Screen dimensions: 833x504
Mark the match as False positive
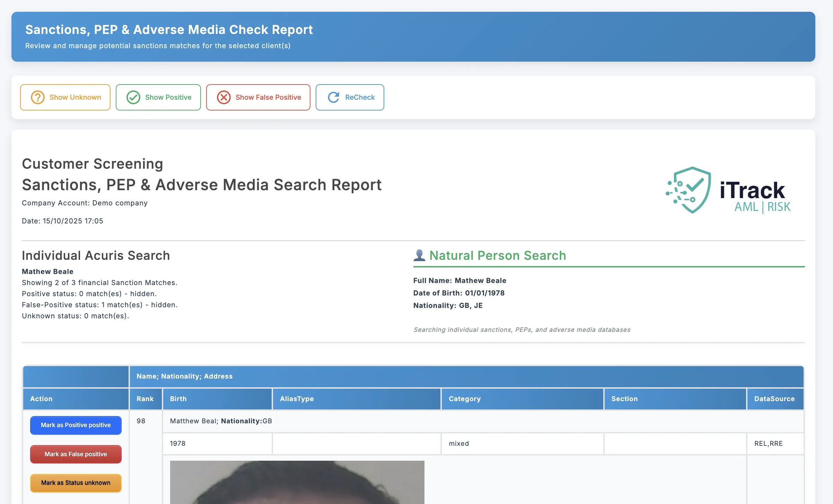pyautogui.click(x=76, y=454)
